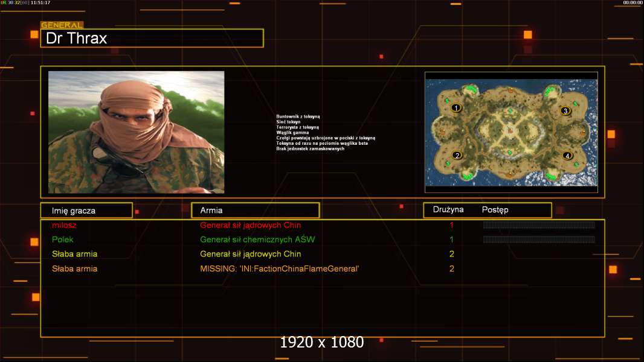Image resolution: width=644 pixels, height=362 pixels.
Task: Click the Wąglik gamma line
Action: click(x=292, y=132)
